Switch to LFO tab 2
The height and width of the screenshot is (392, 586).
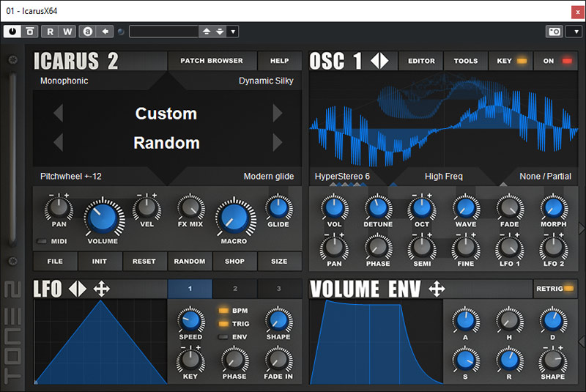[x=235, y=289]
